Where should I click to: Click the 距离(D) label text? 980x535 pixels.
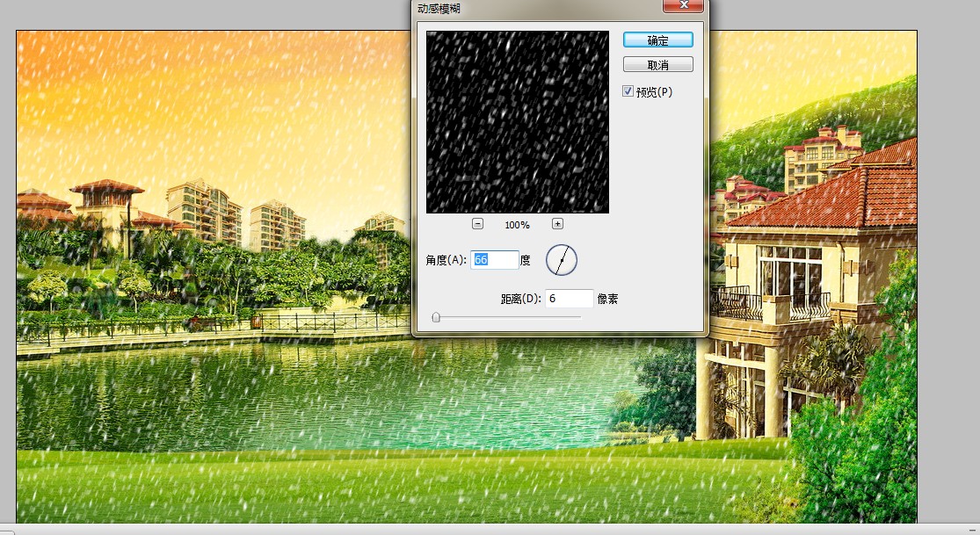[x=520, y=299]
